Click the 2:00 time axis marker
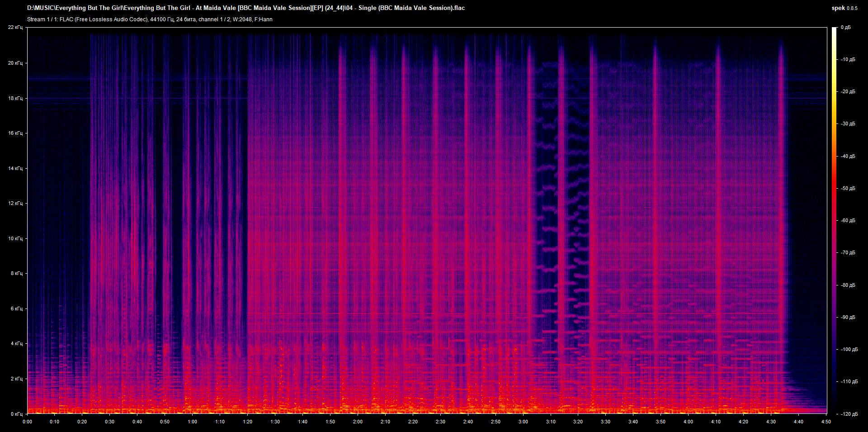This screenshot has width=868, height=432. point(358,422)
